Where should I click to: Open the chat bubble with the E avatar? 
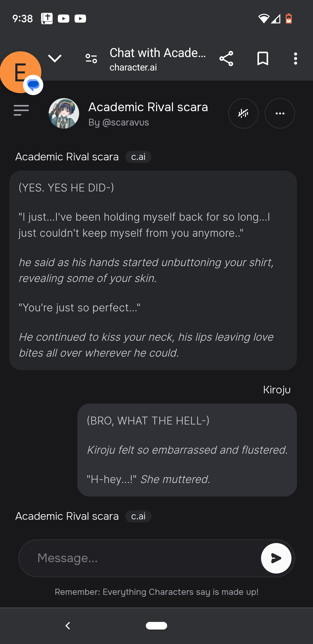coord(21,72)
